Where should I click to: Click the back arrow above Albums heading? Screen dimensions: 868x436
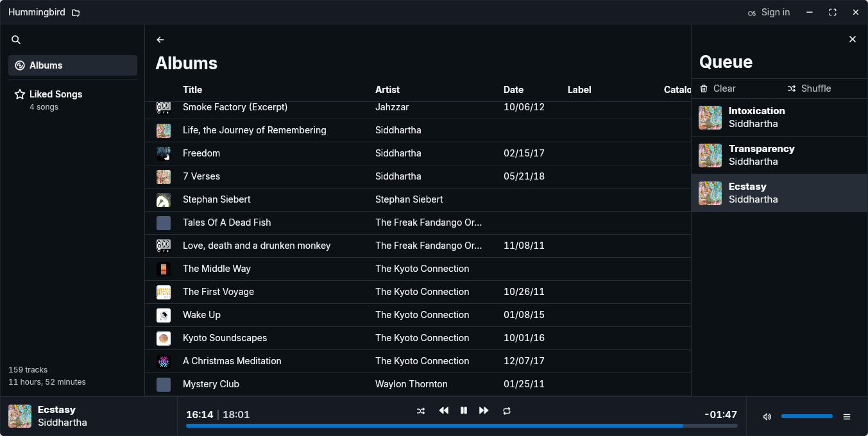pos(160,40)
